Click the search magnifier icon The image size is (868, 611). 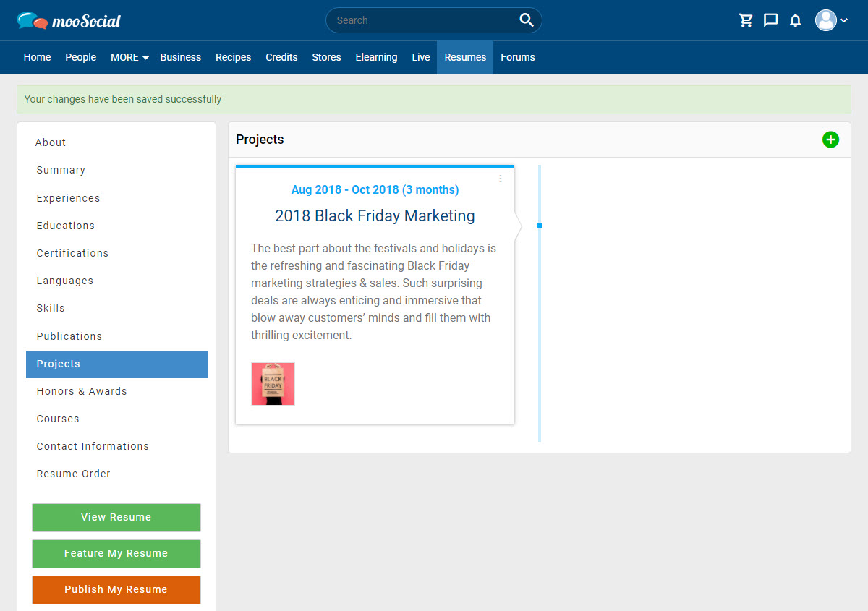pyautogui.click(x=527, y=20)
